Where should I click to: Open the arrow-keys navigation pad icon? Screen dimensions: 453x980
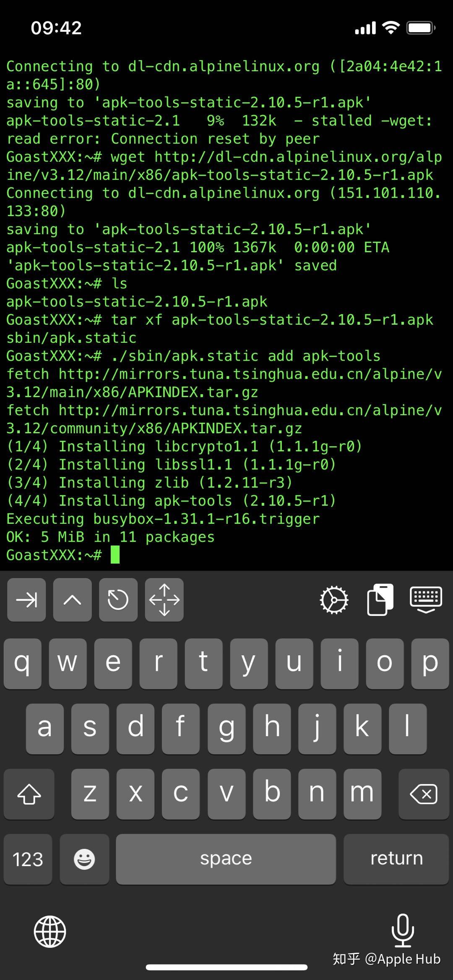point(164,600)
